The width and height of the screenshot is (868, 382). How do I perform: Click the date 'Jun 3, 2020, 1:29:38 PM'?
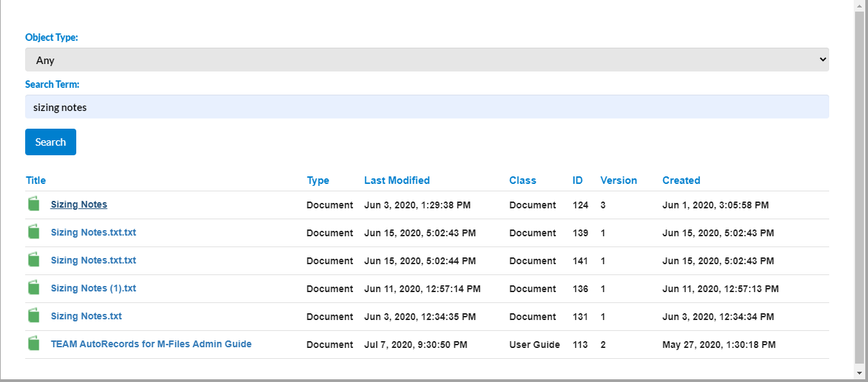click(417, 205)
